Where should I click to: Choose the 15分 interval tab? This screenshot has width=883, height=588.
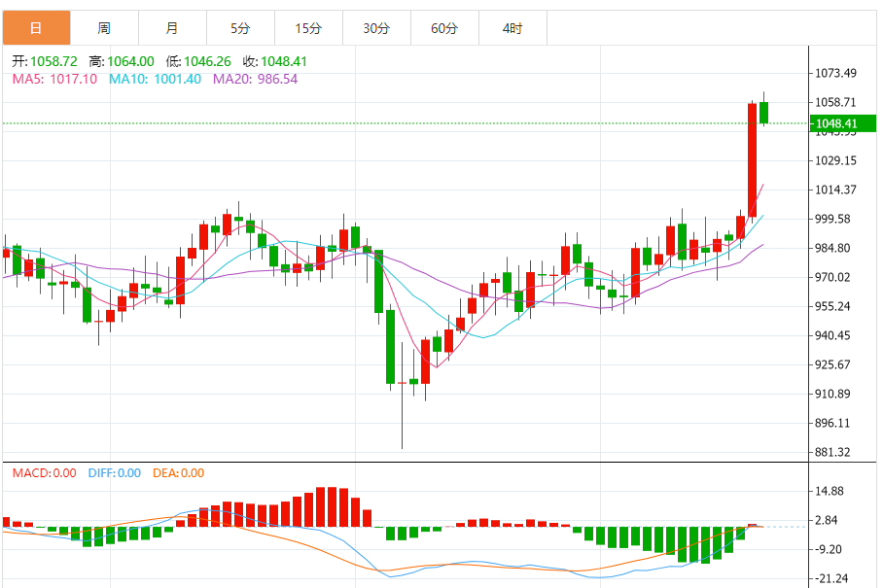coord(308,27)
